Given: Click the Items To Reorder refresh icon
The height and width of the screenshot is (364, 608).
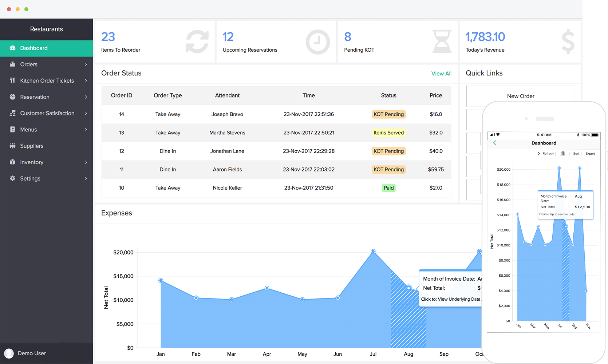Looking at the screenshot, I should coord(197,42).
